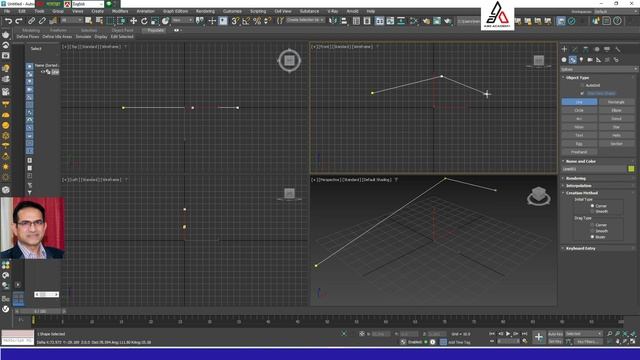Activate the Select and Scale tool
The width and height of the screenshot is (640, 360).
point(155,21)
